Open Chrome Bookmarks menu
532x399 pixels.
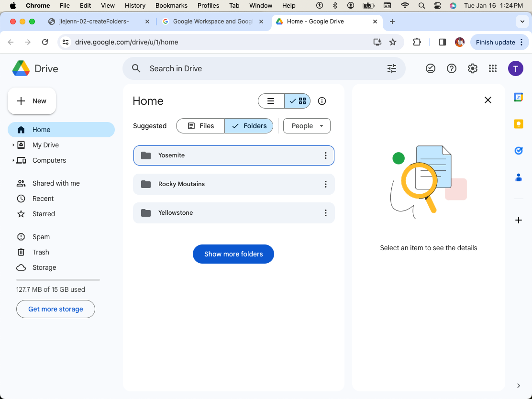tap(171, 5)
